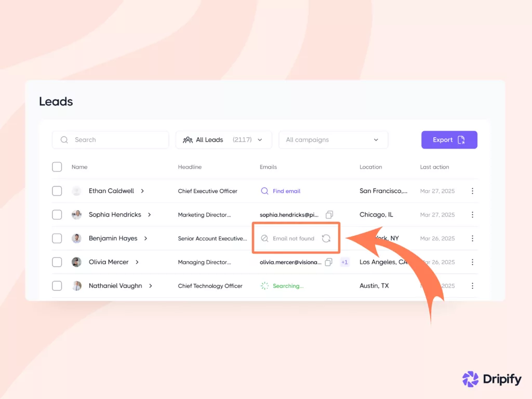
Task: Copy Sophia Hendricks' email address
Action: tap(328, 215)
